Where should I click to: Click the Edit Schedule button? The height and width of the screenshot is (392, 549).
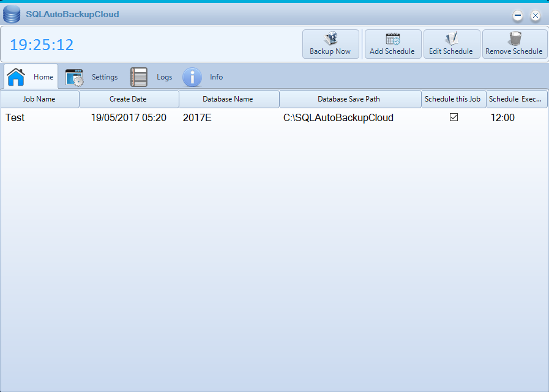click(452, 44)
